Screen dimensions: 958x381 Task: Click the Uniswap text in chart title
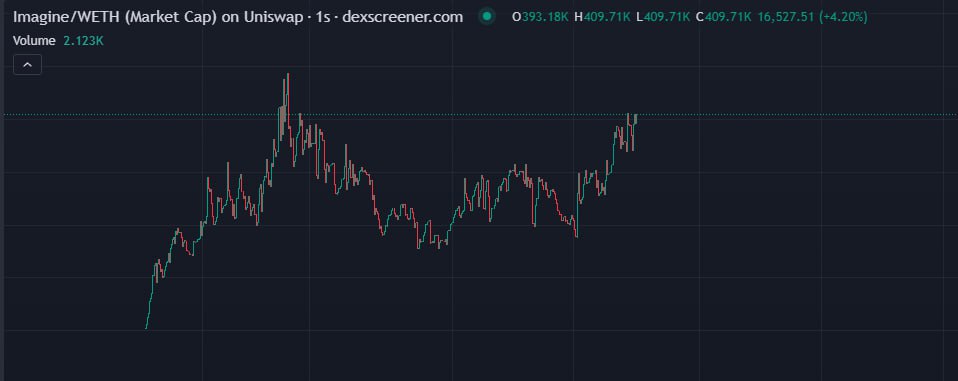coord(274,17)
